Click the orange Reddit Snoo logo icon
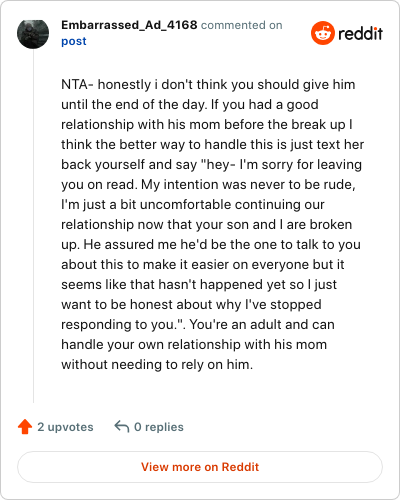Screen dimensions: 400x500 pos(322,33)
